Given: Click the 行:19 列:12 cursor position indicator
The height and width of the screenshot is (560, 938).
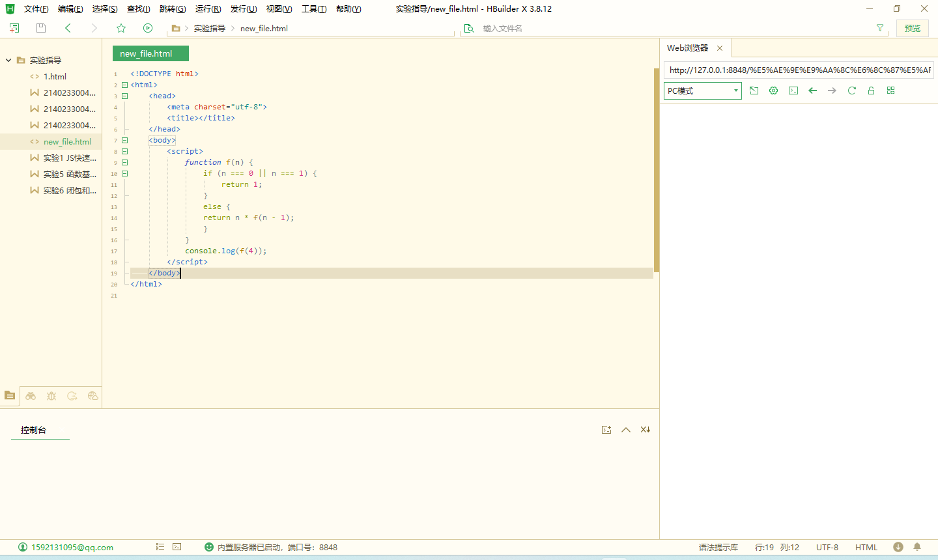Looking at the screenshot, I should pyautogui.click(x=777, y=547).
